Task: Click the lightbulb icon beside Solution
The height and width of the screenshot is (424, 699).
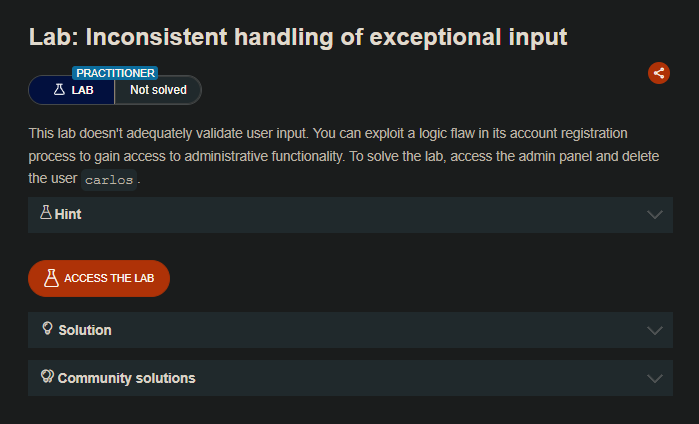Action: click(x=46, y=329)
